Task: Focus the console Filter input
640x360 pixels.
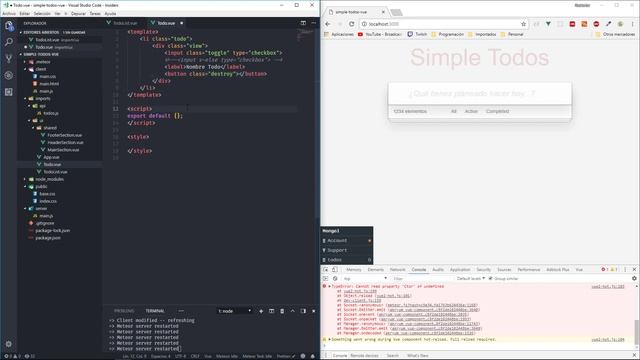Action: point(422,279)
